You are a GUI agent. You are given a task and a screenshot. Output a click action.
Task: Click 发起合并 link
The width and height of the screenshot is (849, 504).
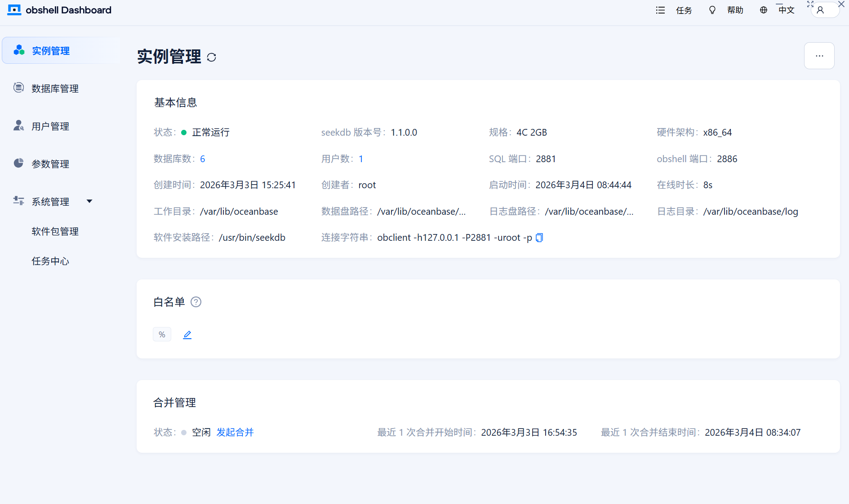235,432
